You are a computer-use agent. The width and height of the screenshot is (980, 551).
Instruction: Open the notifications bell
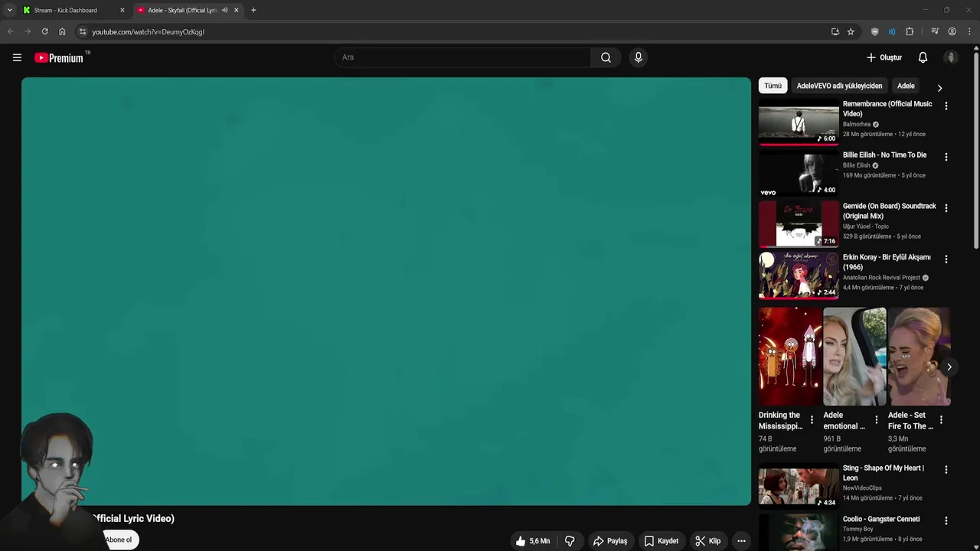pos(923,57)
